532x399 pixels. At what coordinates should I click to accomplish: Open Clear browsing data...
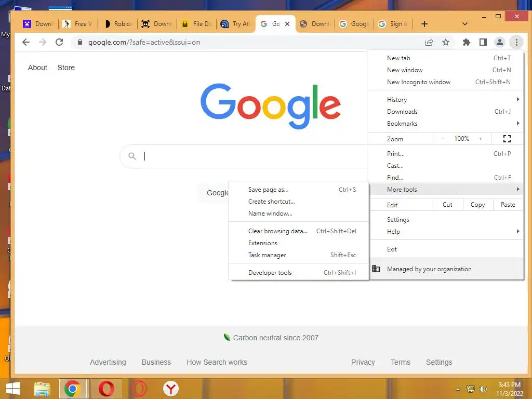298,231
